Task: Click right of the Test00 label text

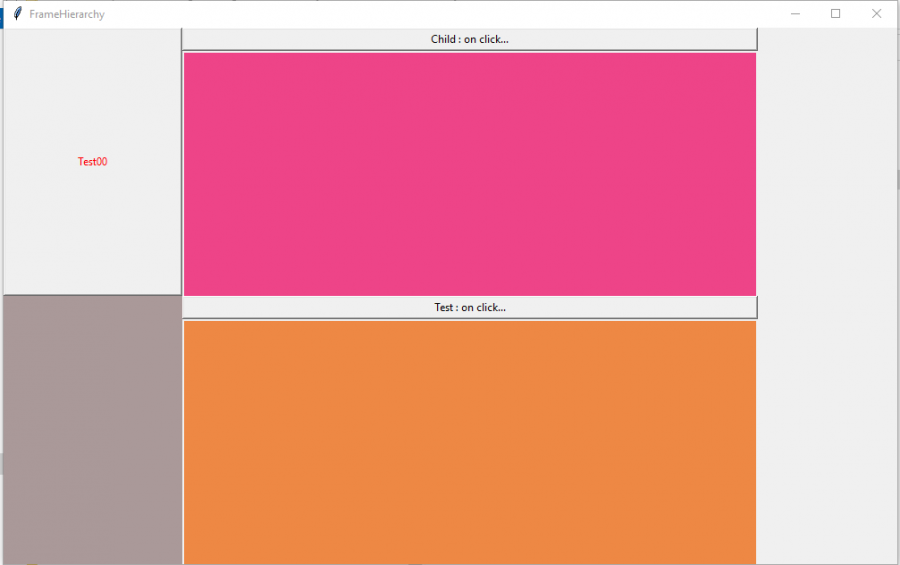Action: (145, 162)
